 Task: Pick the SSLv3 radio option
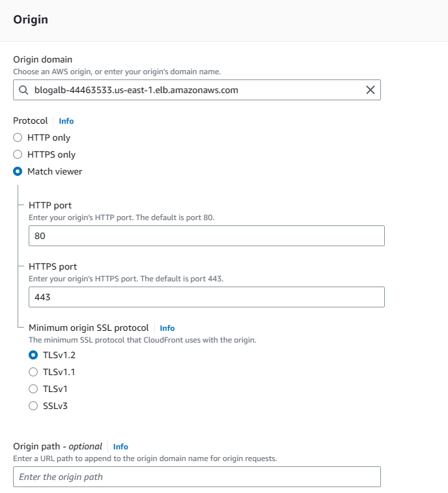[33, 406]
